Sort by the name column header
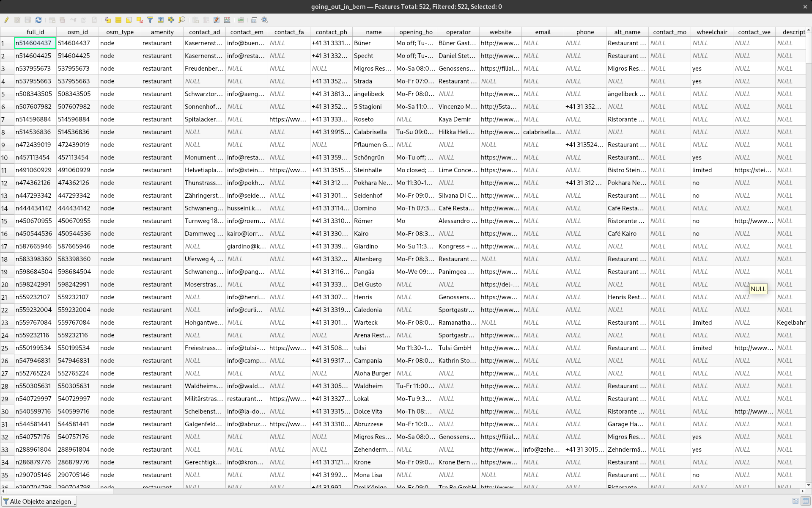812x508 pixels. tap(373, 32)
